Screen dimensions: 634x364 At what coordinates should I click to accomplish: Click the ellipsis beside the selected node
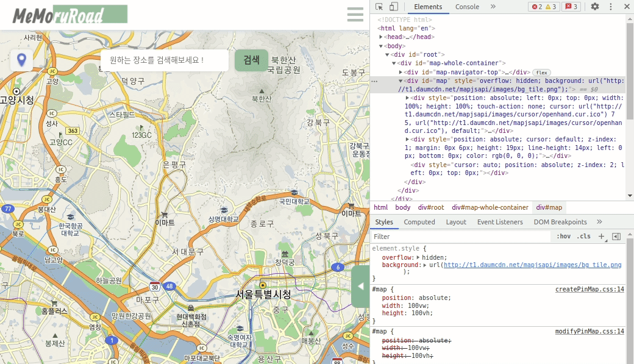click(x=374, y=81)
